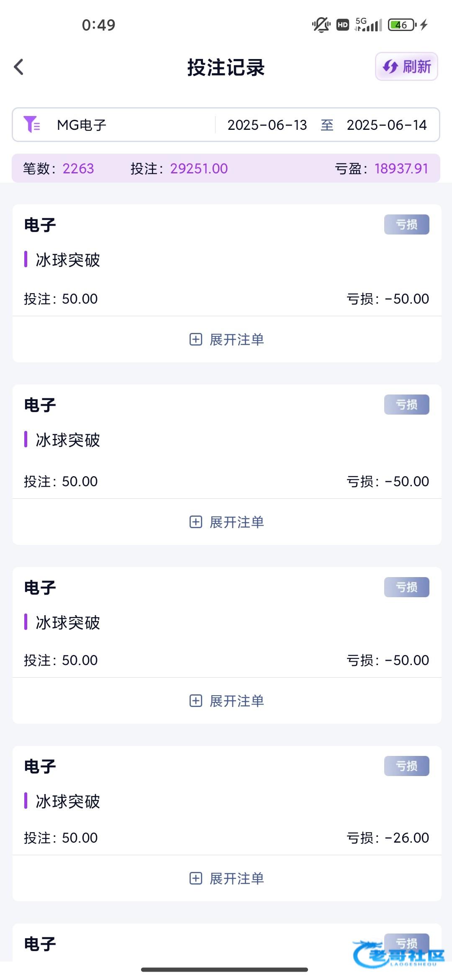Image resolution: width=452 pixels, height=980 pixels.
Task: Tap the 亏损 badge on first record
Action: pyautogui.click(x=406, y=224)
